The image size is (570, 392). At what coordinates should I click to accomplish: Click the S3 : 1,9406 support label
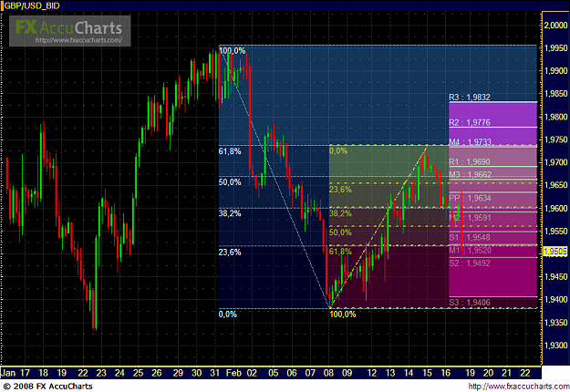[470, 303]
